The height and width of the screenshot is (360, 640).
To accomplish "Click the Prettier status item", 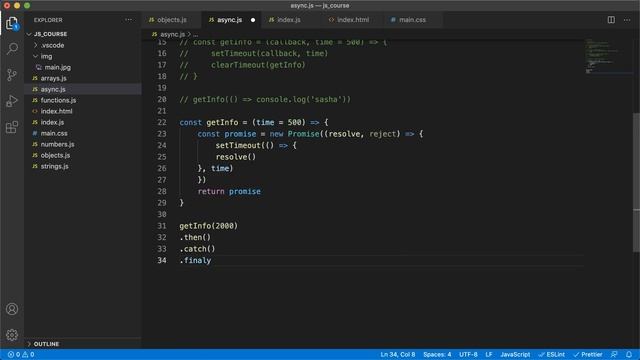I will [588, 354].
